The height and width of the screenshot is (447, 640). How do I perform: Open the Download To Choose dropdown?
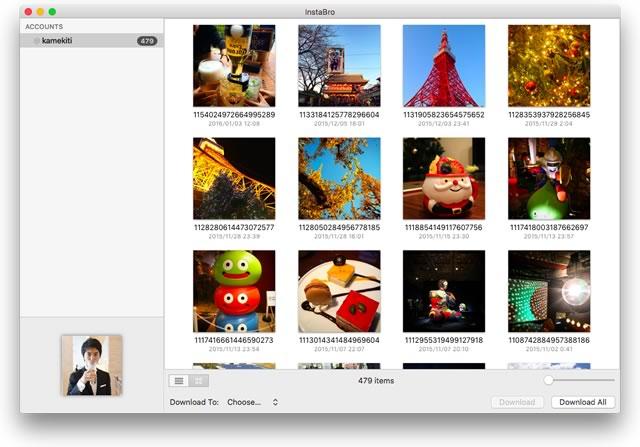253,402
